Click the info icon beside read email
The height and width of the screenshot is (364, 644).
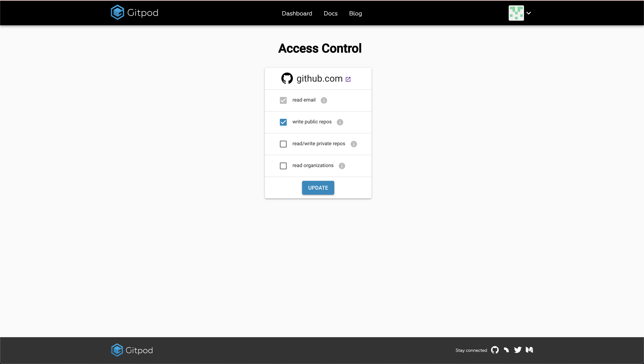point(324,100)
